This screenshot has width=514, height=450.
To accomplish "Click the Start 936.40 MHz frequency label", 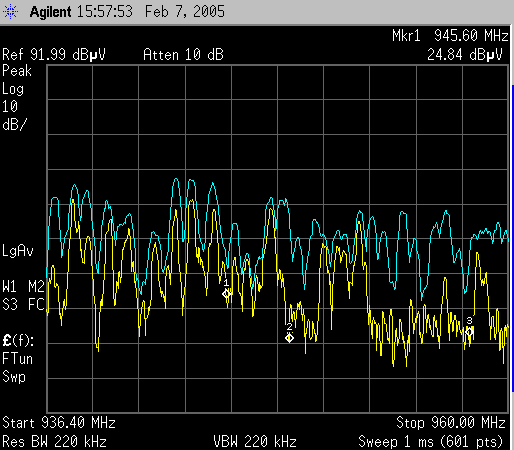I will click(59, 423).
